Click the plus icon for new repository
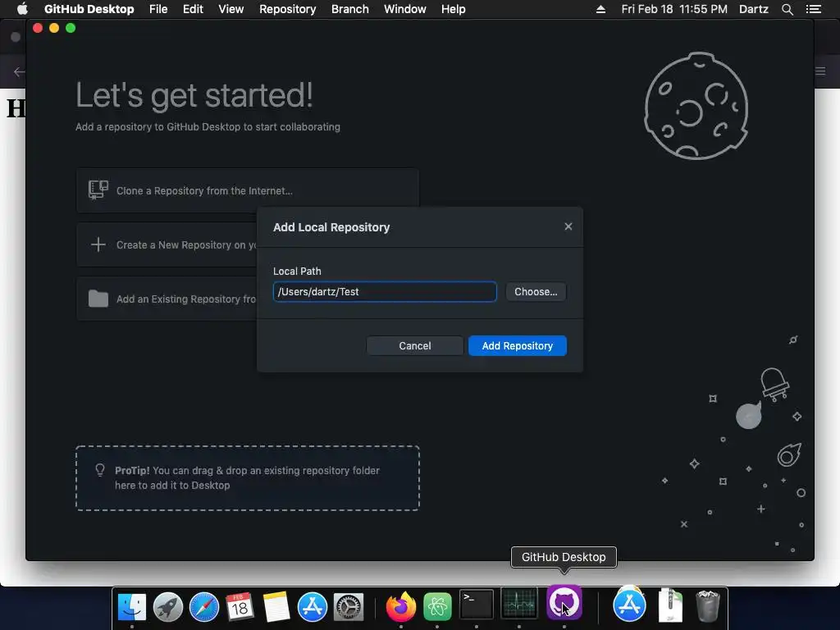The width and height of the screenshot is (840, 630). coord(98,244)
